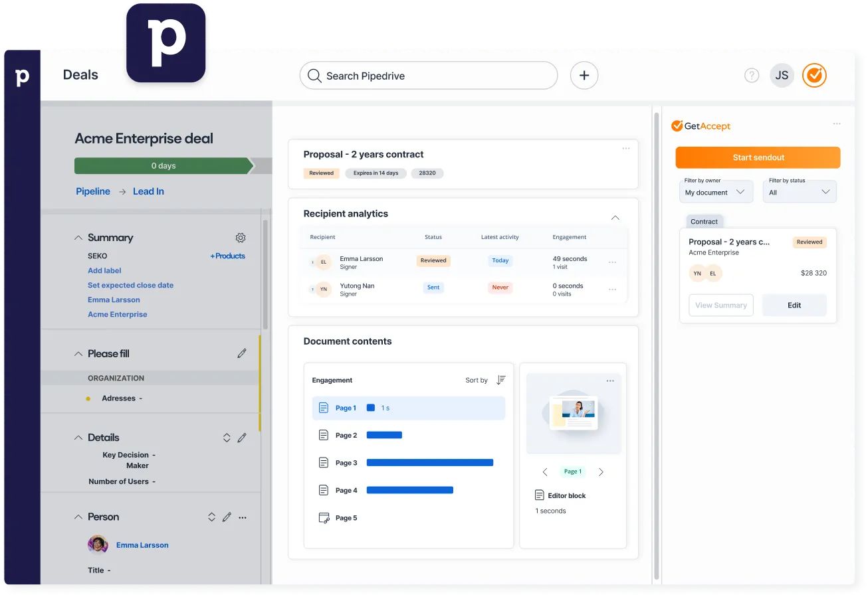
Task: Click the left panel scrollbar
Action: point(266,275)
